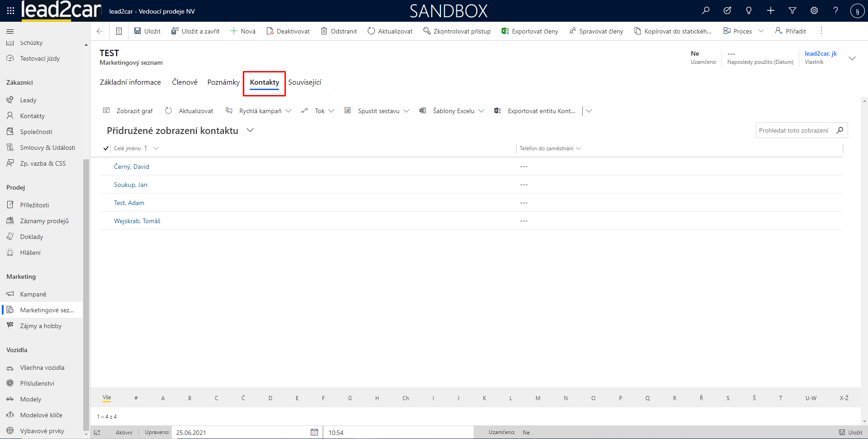Click the help question mark icon
The image size is (868, 439).
pos(835,11)
